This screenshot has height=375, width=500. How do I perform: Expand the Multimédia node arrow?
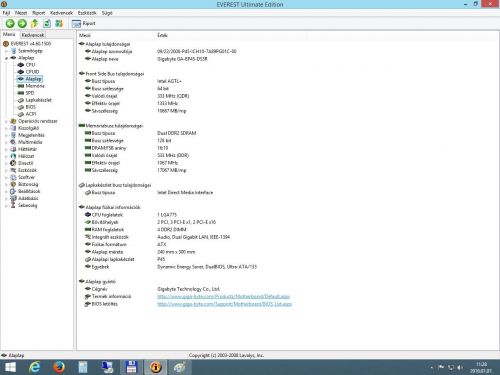click(x=6, y=142)
